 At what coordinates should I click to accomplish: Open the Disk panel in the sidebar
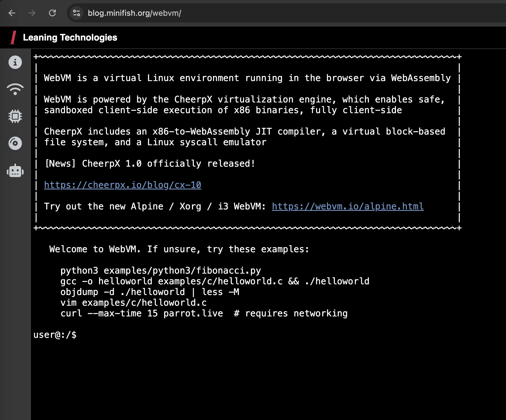click(15, 143)
